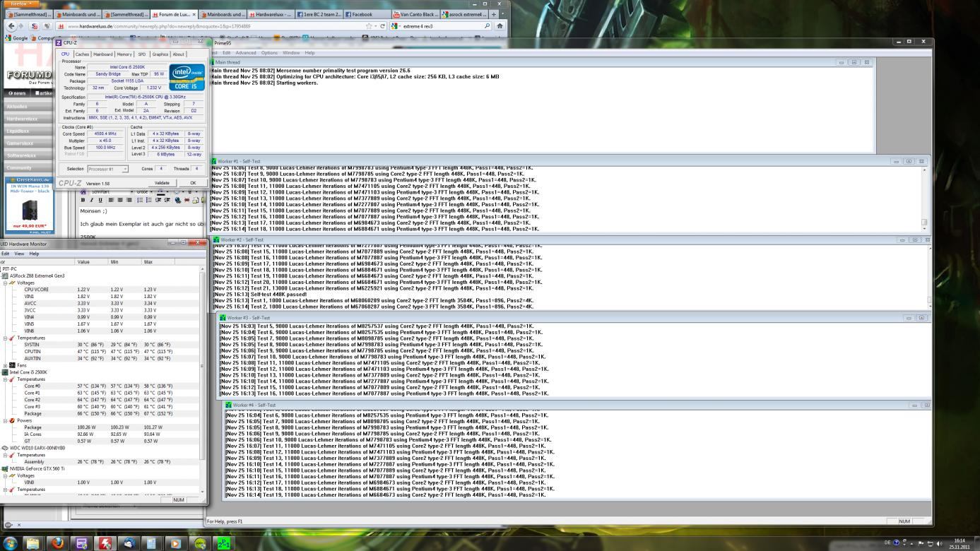Open Hardware Monitor Help menu

pos(34,254)
